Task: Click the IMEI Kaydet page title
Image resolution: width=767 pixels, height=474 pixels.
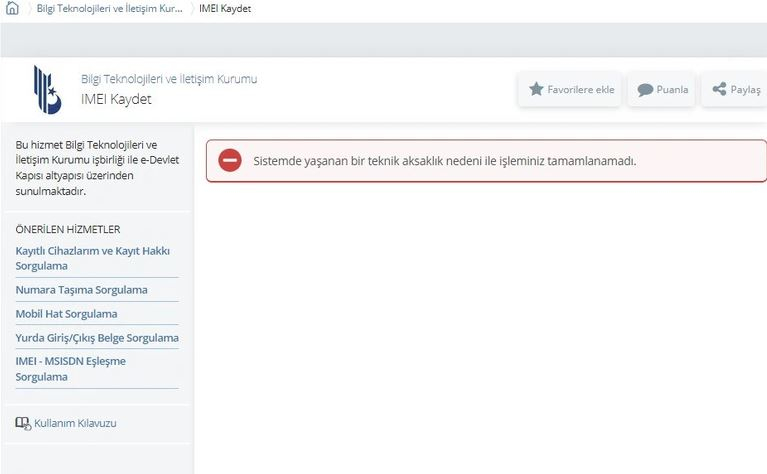Action: pos(116,99)
